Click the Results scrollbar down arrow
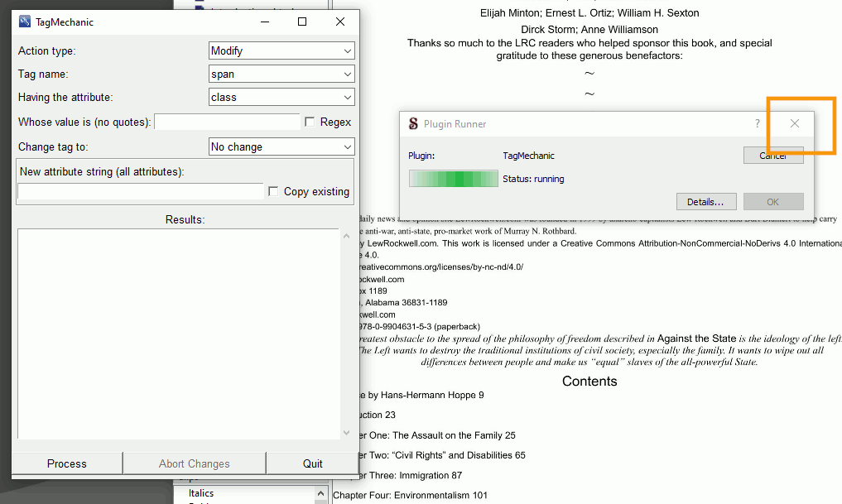Screen dimensions: 842x504 pyautogui.click(x=346, y=433)
